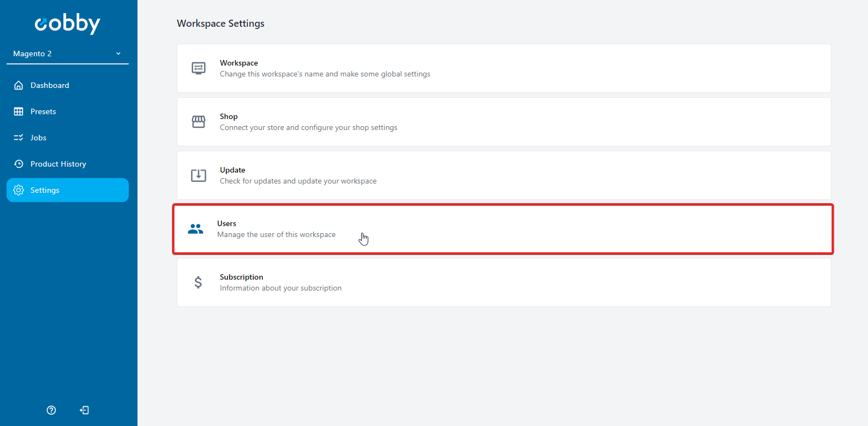Open the Shop settings card
Image resolution: width=868 pixels, height=426 pixels.
(x=504, y=122)
